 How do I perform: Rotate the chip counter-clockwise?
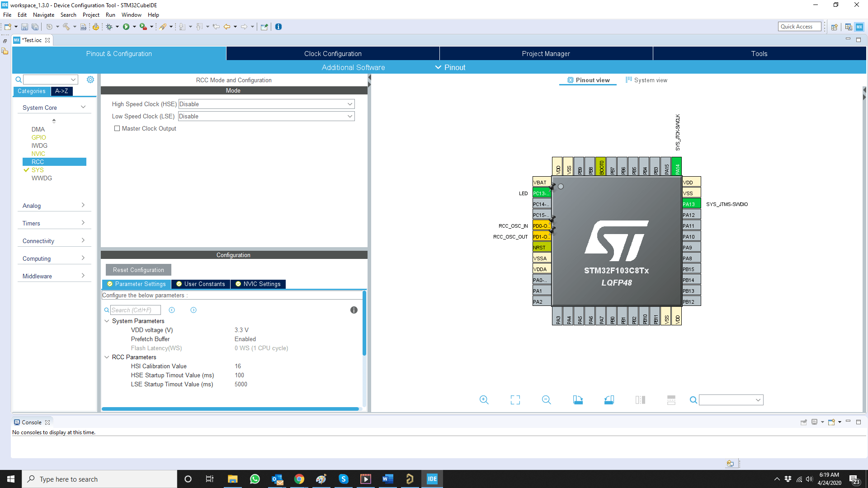tap(609, 400)
